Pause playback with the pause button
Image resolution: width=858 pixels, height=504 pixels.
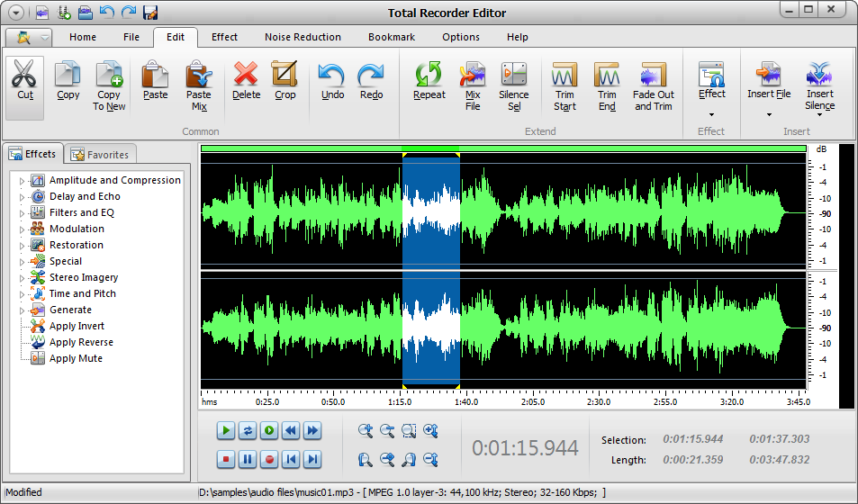pos(248,459)
